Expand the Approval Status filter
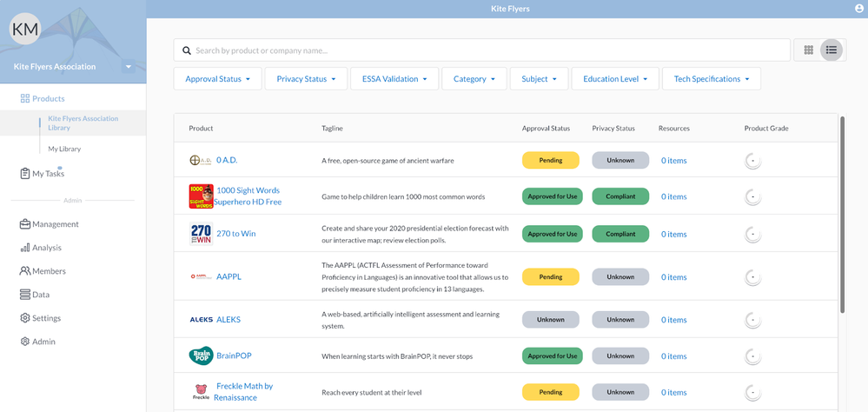The image size is (868, 412). point(217,79)
